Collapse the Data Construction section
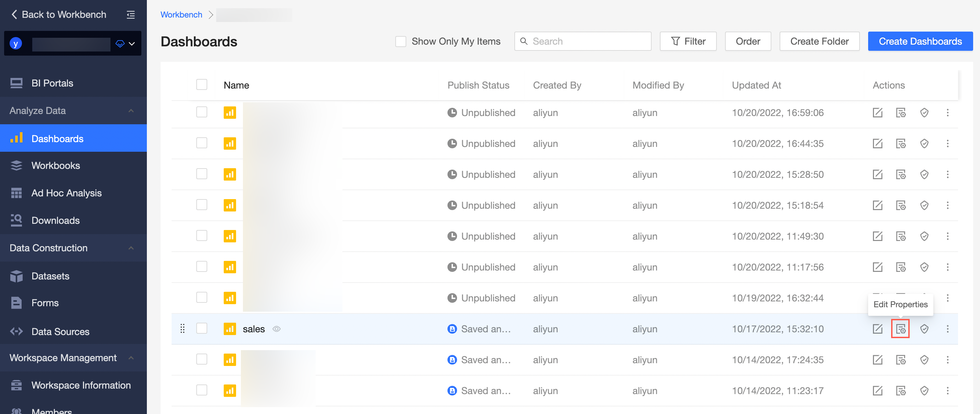This screenshot has width=980, height=414. pos(131,248)
